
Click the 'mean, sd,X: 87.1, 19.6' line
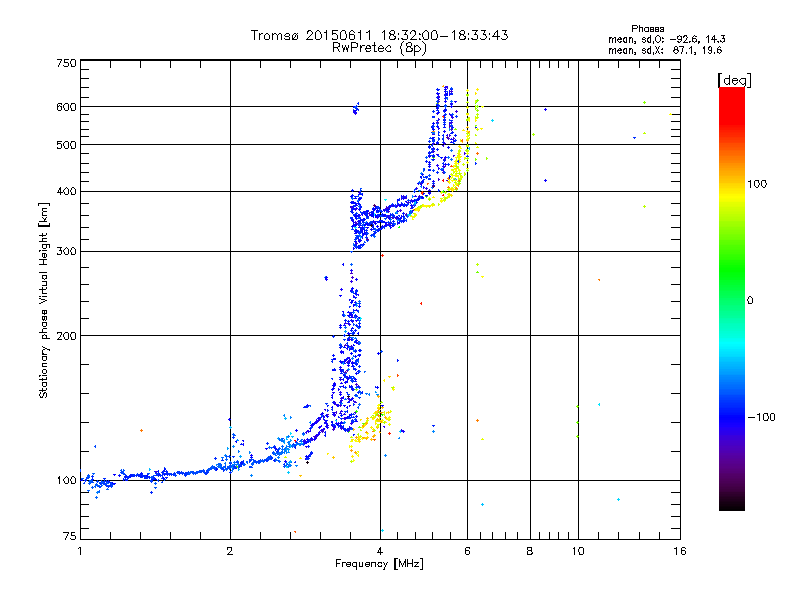click(x=665, y=50)
